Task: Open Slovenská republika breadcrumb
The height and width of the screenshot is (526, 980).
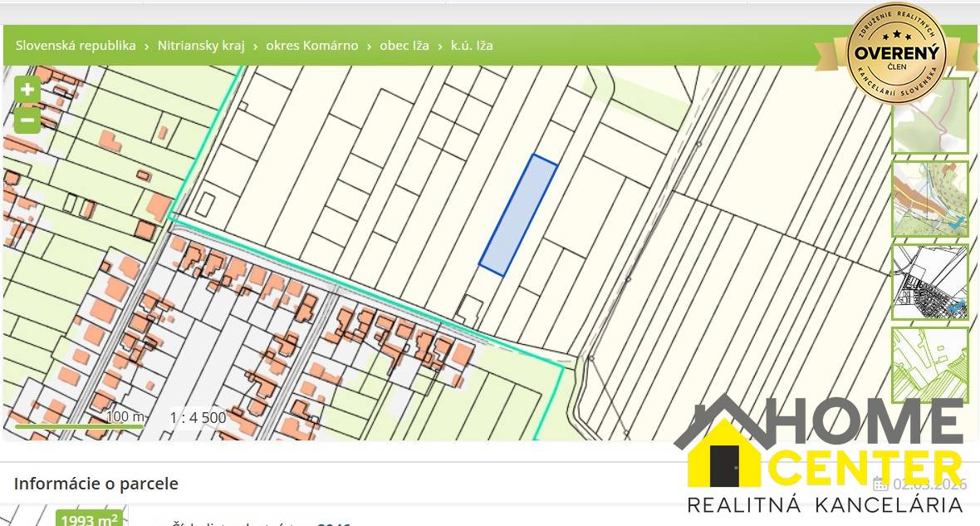Action: click(76, 46)
